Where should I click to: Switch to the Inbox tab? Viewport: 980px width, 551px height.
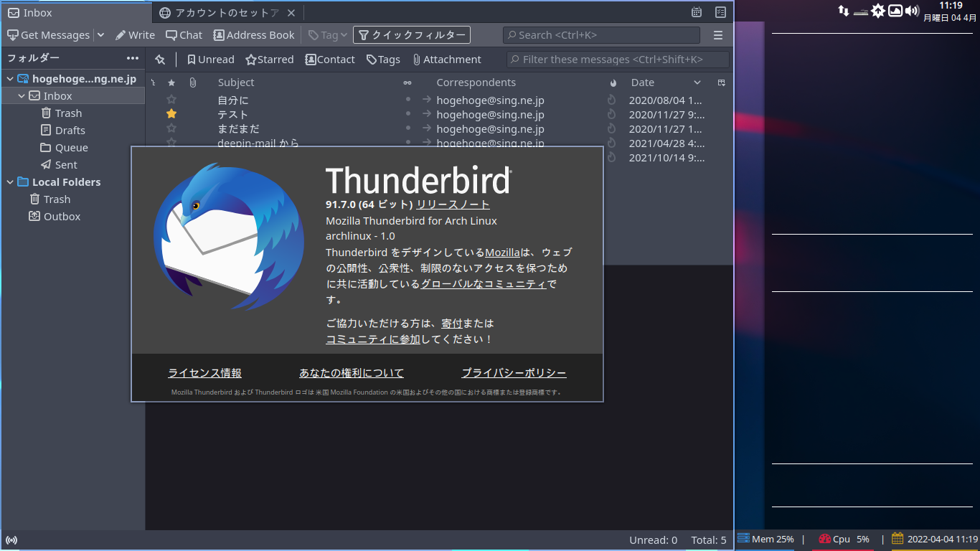tap(76, 12)
